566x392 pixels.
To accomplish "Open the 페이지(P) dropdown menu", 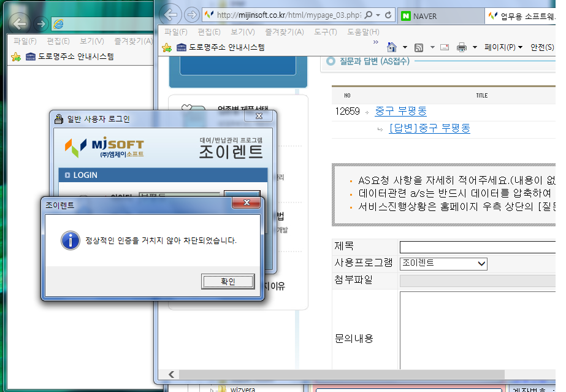I will click(x=503, y=47).
